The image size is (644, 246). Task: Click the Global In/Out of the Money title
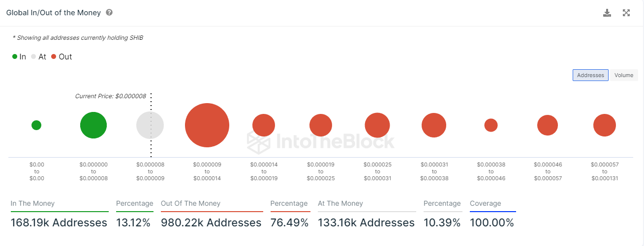(x=53, y=13)
